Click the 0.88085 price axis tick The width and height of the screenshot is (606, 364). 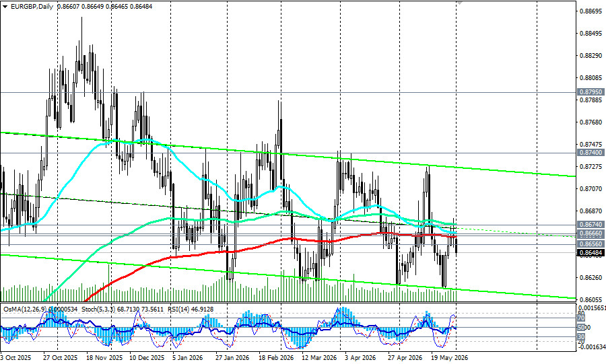click(x=591, y=77)
